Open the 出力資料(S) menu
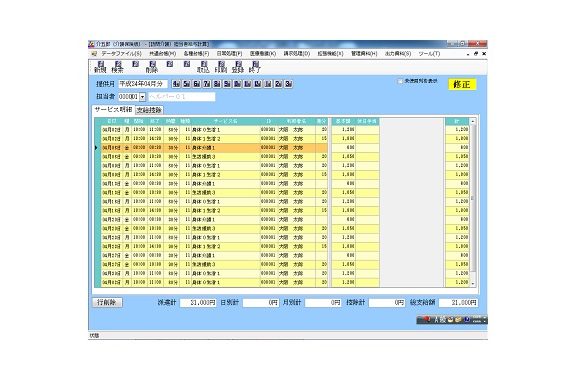Image resolution: width=575 pixels, height=380 pixels. coord(398,54)
